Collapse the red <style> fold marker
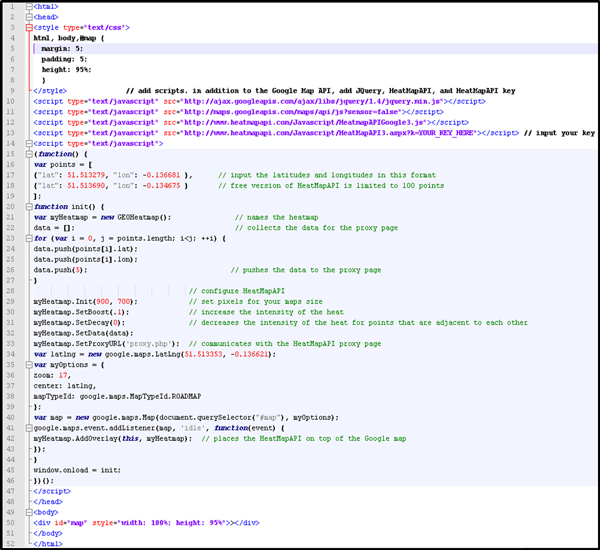The height and width of the screenshot is (550, 600). tap(29, 28)
